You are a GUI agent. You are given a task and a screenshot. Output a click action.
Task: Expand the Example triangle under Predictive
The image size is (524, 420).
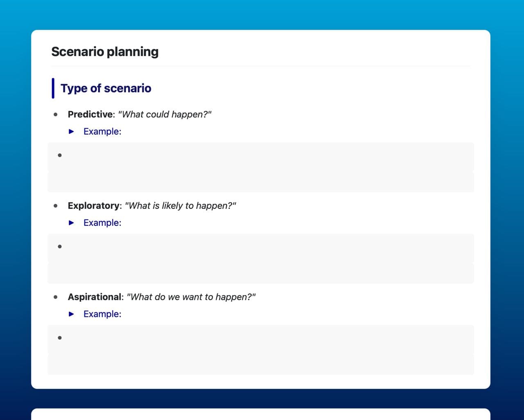tap(72, 132)
